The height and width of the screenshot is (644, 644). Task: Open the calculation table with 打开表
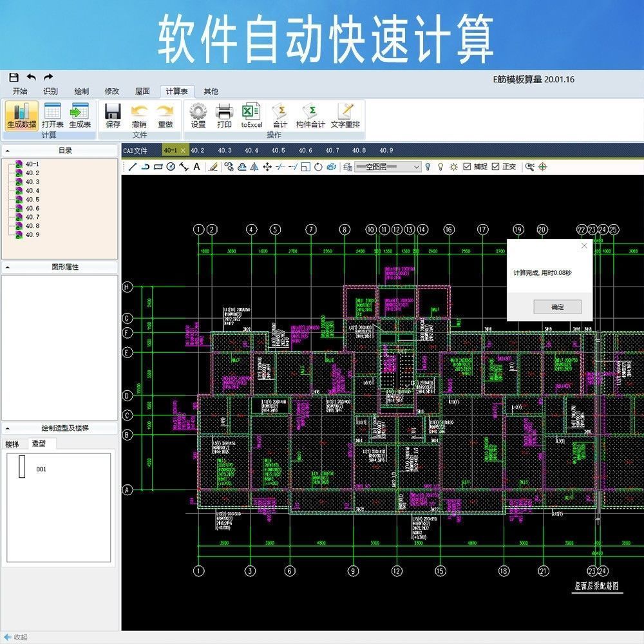coord(53,115)
